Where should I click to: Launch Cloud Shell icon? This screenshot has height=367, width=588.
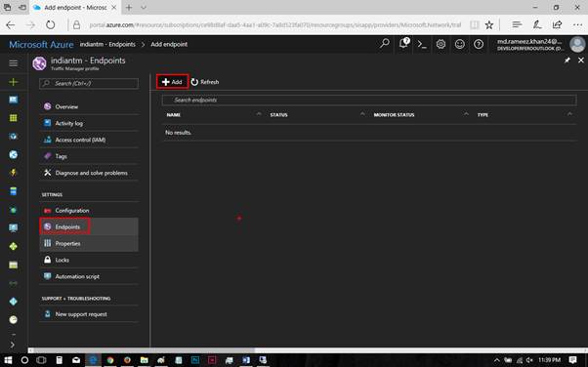(422, 44)
